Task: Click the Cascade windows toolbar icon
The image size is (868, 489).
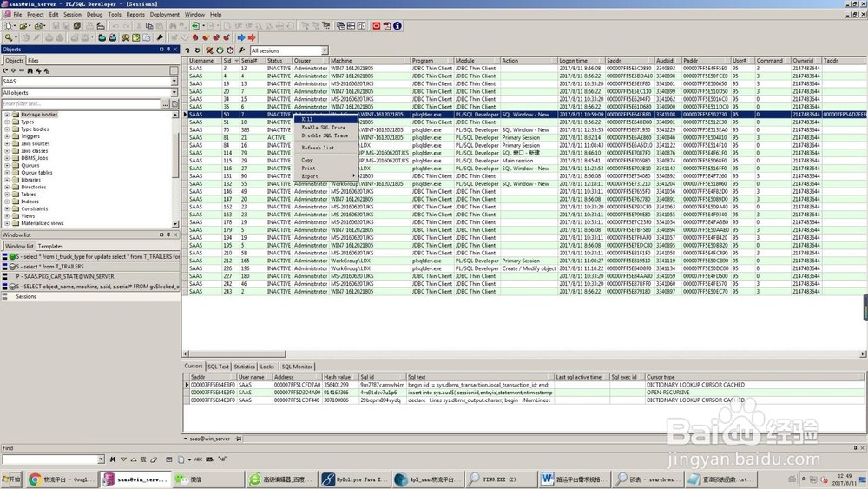Action: coord(341,26)
